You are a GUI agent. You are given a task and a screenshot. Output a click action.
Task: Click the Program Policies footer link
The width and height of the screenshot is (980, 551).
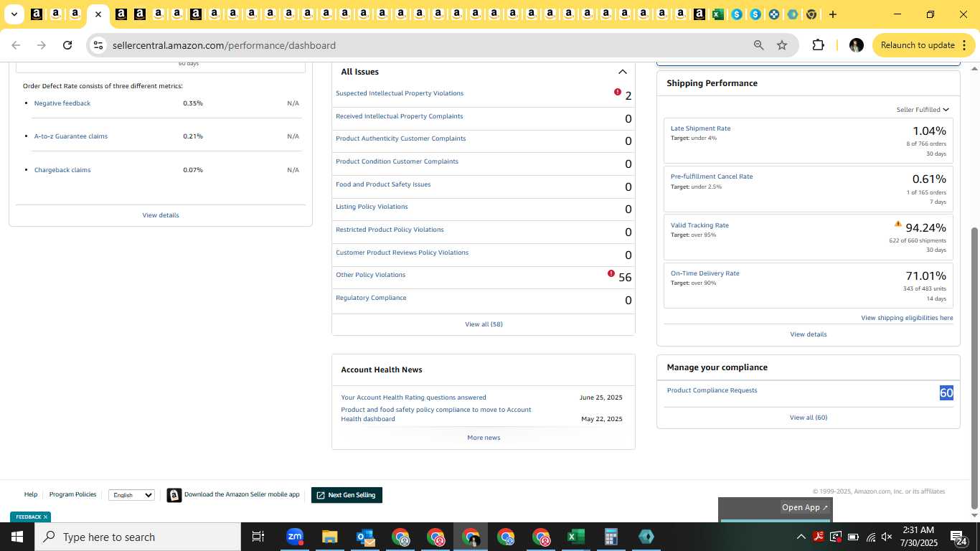tap(72, 494)
